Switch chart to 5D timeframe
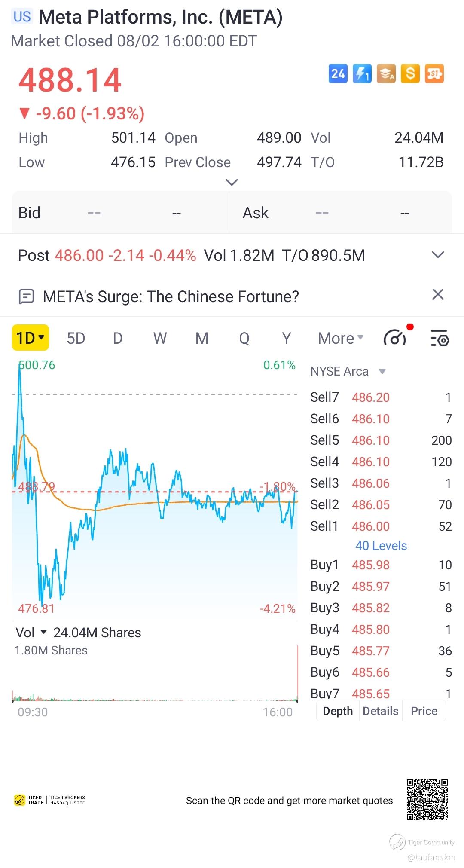This screenshot has width=464, height=868. pos(76,338)
